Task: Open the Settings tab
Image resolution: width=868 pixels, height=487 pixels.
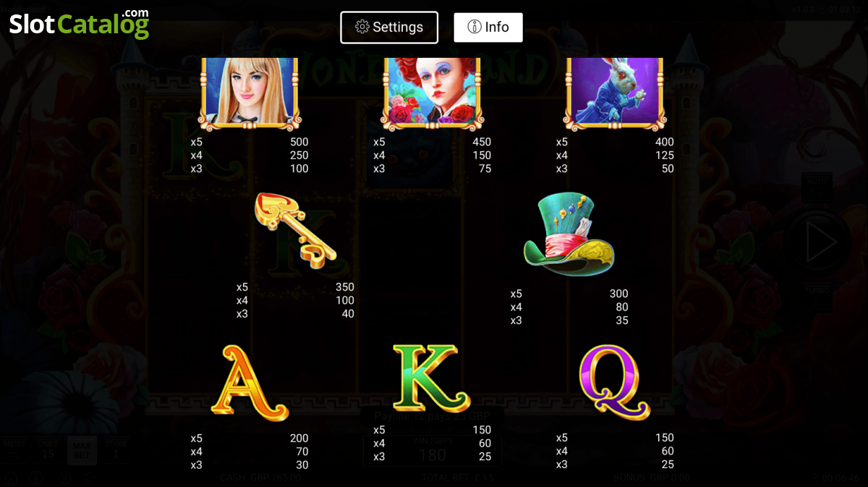Action: click(x=389, y=27)
